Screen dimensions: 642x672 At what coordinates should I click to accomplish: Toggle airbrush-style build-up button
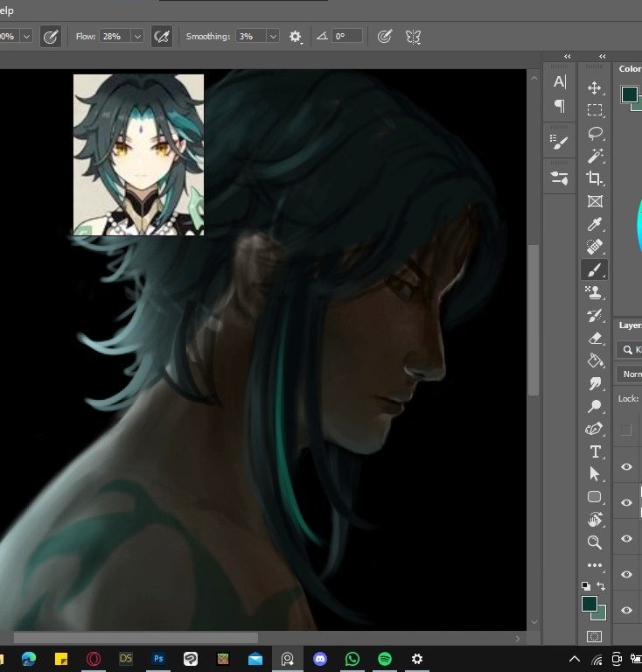tap(162, 37)
